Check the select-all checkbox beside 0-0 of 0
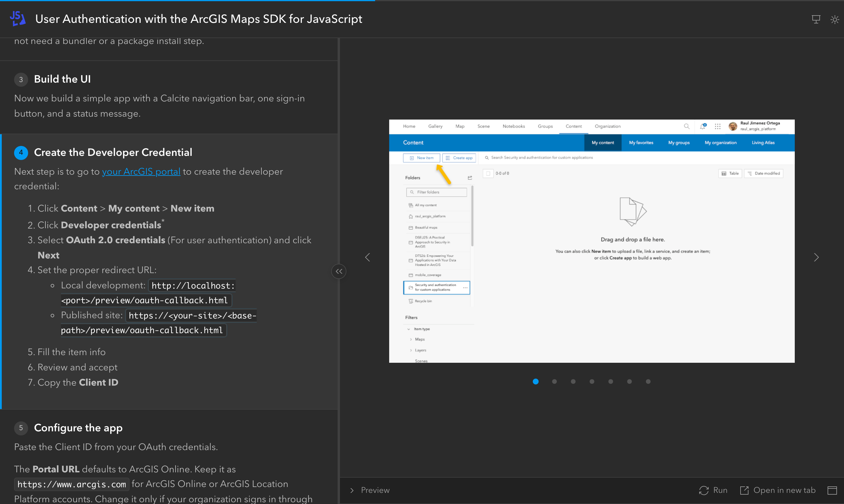Image resolution: width=844 pixels, height=504 pixels. tap(488, 173)
